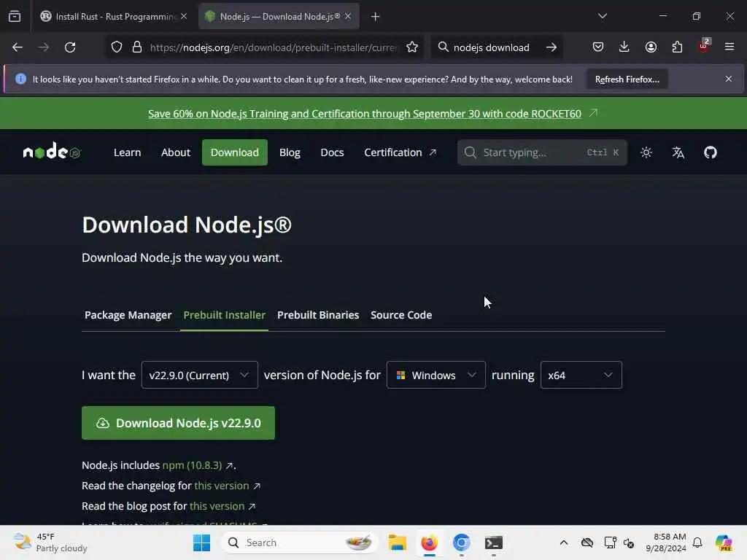Open the weather widget
The height and width of the screenshot is (560, 747).
[50, 542]
